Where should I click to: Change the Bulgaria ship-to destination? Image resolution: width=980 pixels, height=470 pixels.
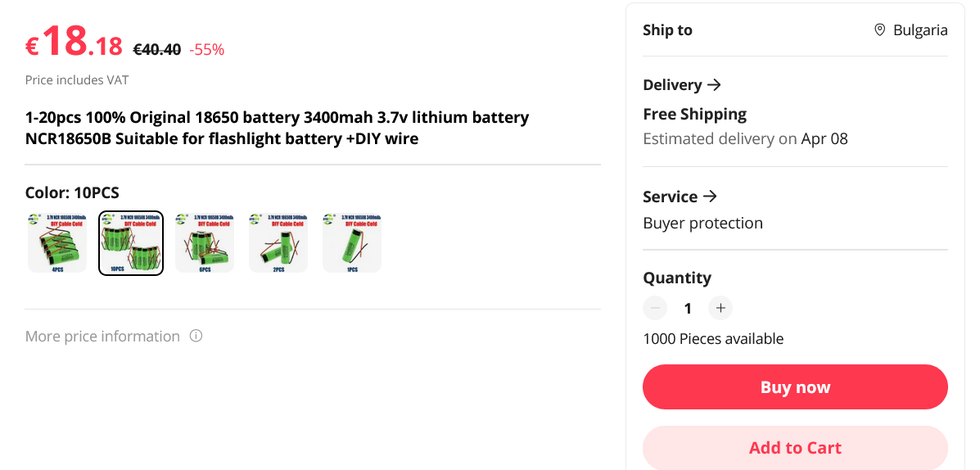pyautogui.click(x=919, y=30)
